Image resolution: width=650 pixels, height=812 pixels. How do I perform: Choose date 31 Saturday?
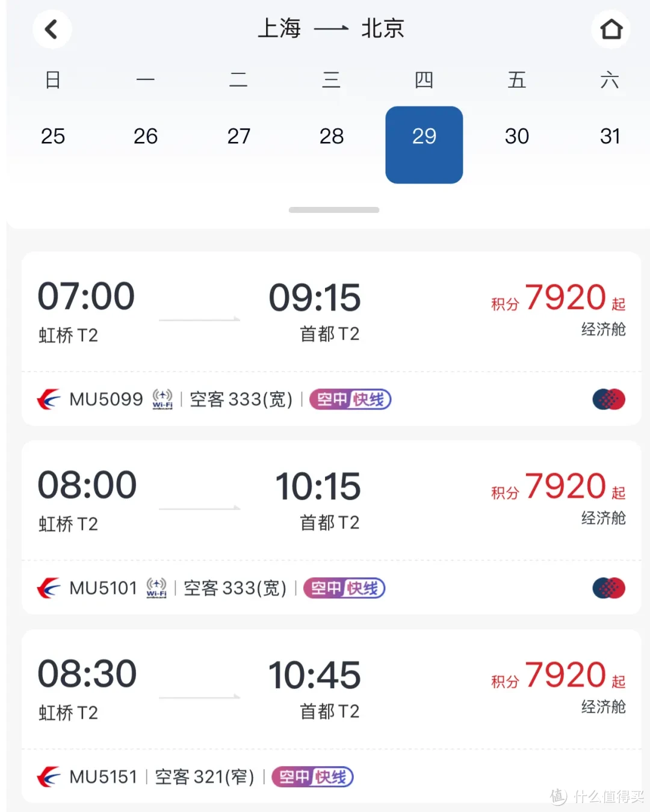[x=610, y=137]
